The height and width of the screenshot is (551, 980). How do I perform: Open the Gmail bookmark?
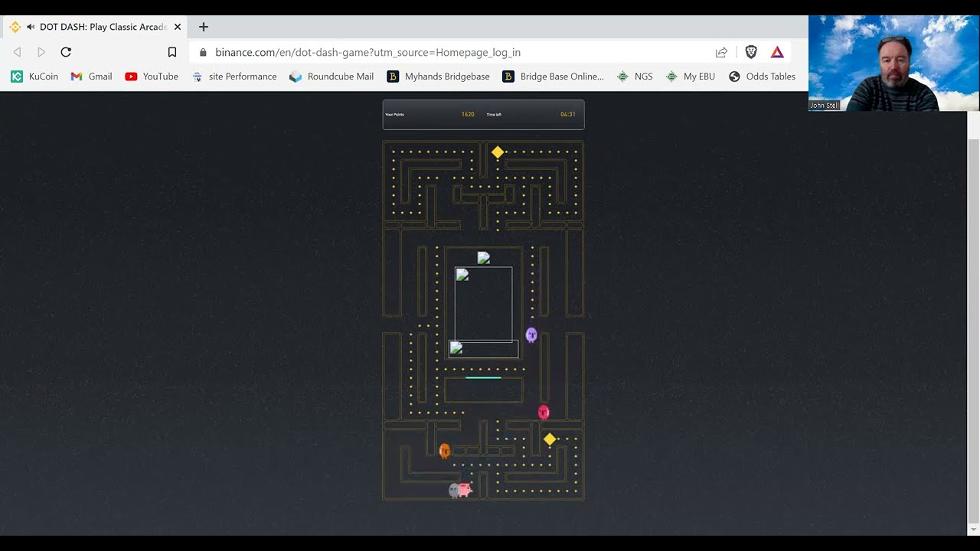(91, 77)
